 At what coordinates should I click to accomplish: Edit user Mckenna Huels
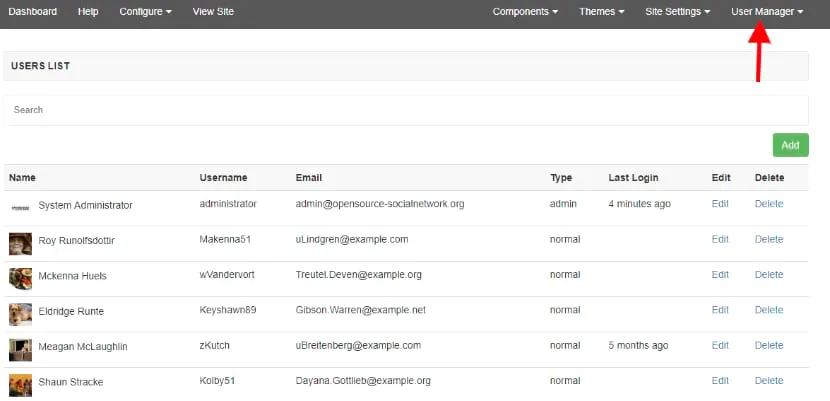coord(720,275)
